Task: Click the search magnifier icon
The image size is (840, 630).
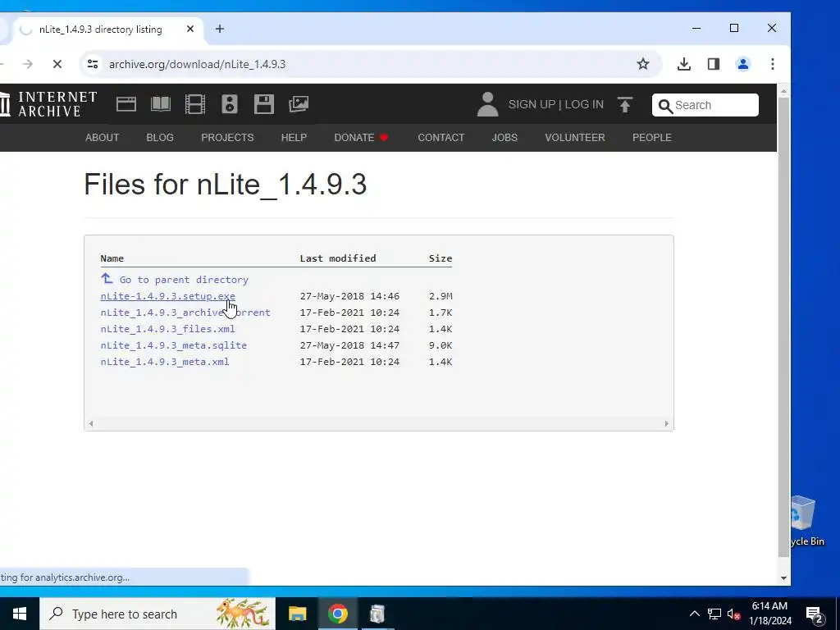Action: click(x=664, y=106)
